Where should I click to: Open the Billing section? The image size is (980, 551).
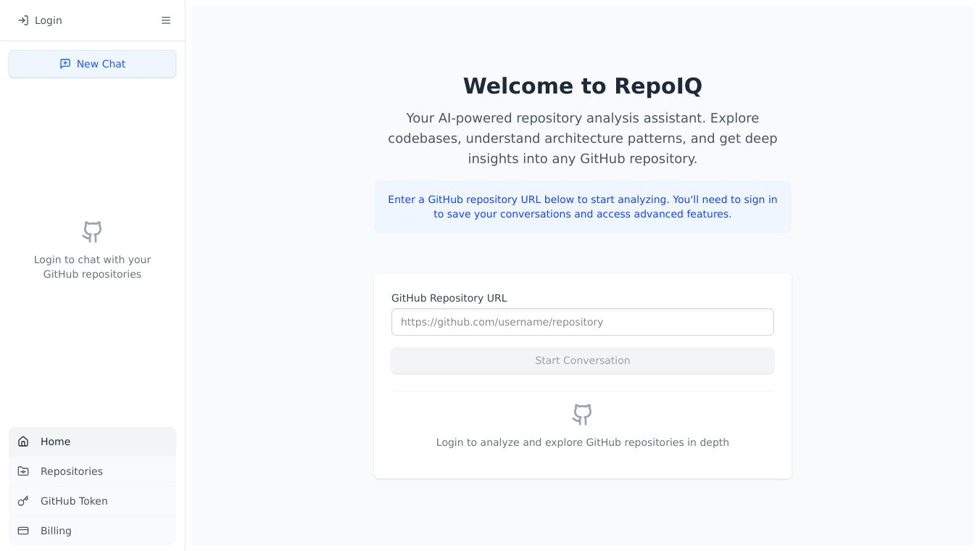pos(56,531)
